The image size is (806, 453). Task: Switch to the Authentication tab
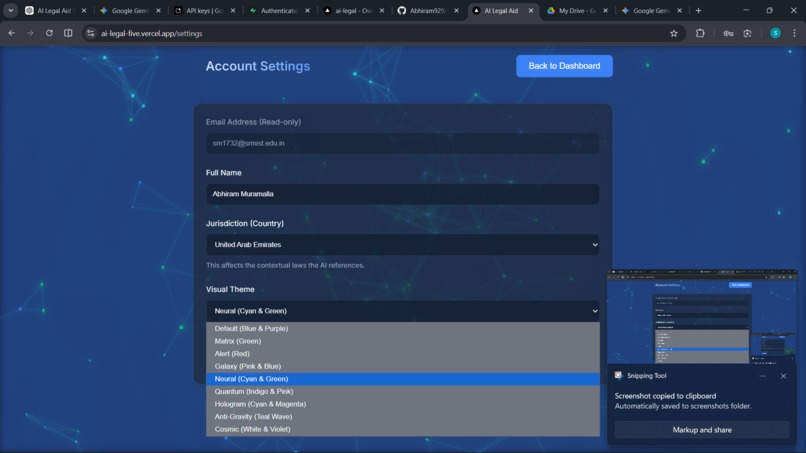click(x=278, y=10)
